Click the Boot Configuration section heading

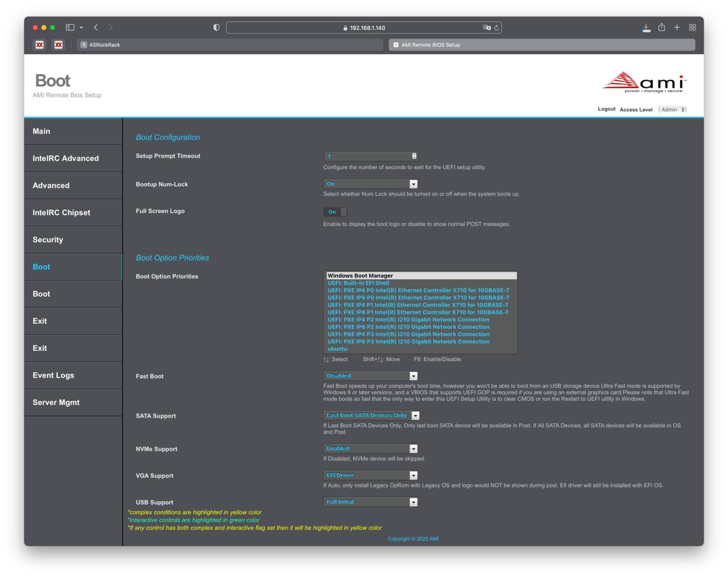(168, 137)
